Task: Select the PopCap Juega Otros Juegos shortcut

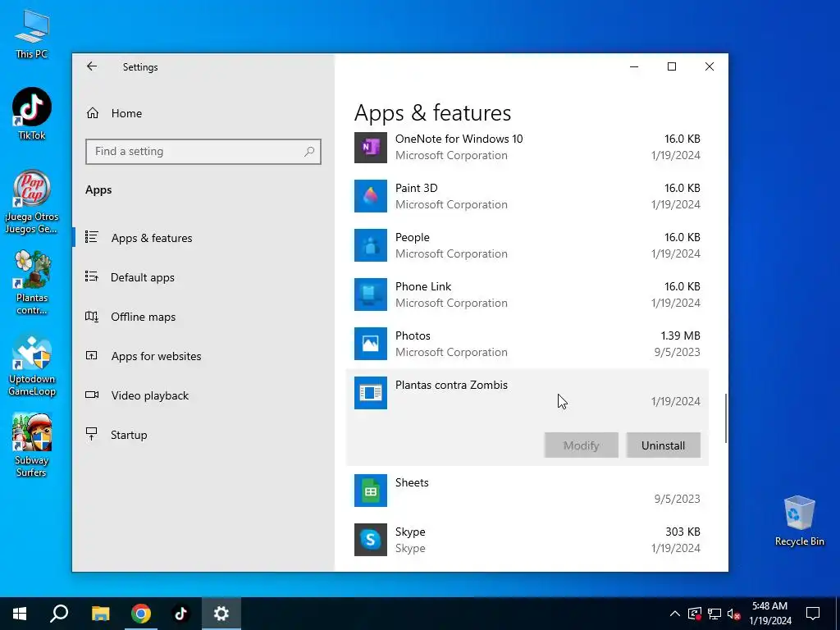Action: coord(32,202)
